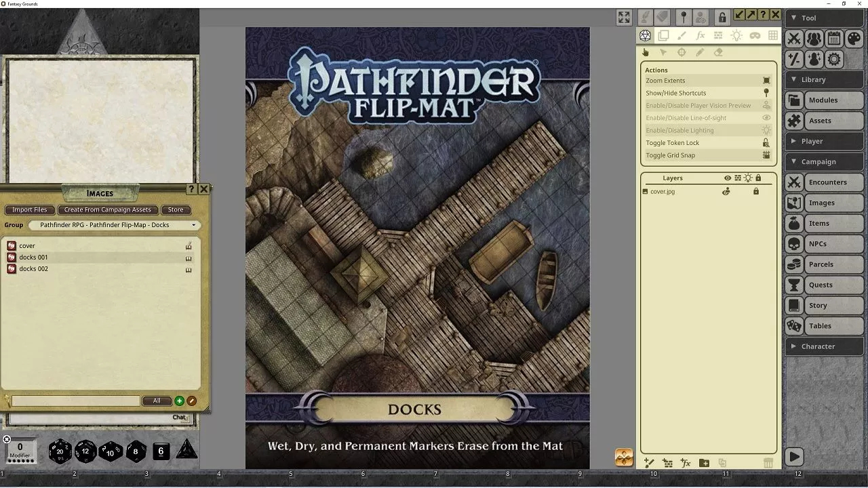Click the Images window search field

(x=75, y=401)
